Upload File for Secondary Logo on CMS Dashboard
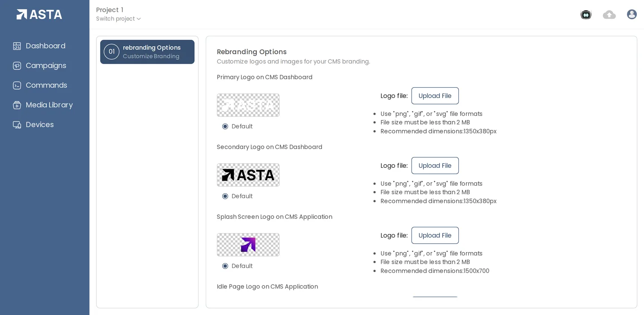Image resolution: width=644 pixels, height=315 pixels. [435, 166]
